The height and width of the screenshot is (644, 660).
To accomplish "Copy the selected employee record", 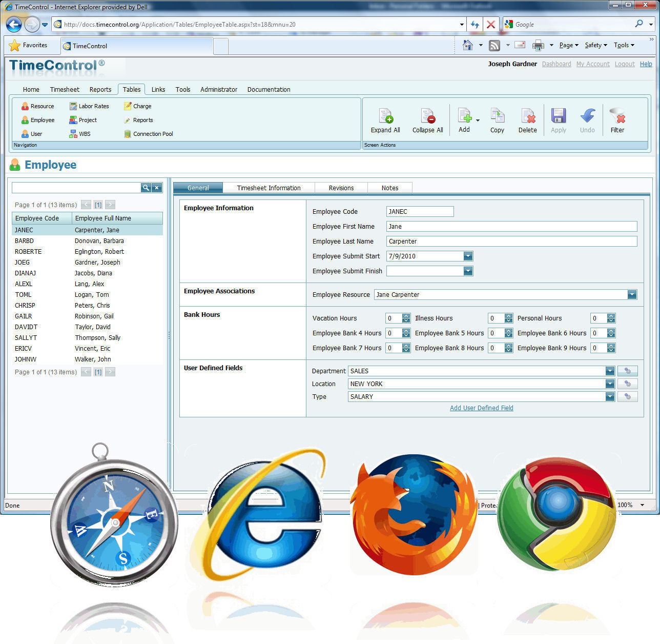I will tap(497, 121).
